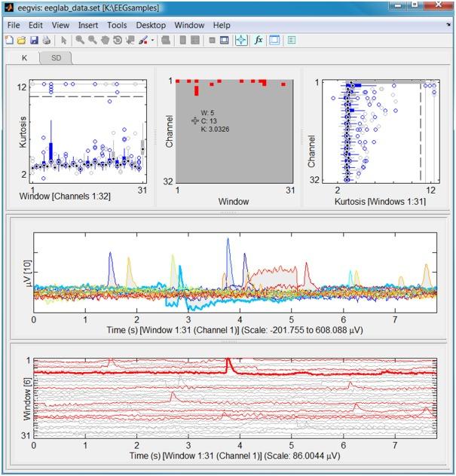Toggle the Data Cursor tool
The width and height of the screenshot is (456, 476).
coord(130,40)
